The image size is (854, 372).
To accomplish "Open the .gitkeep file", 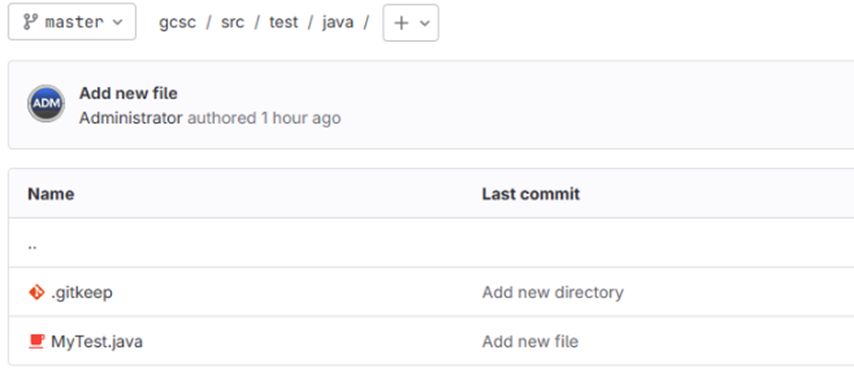I will coord(82,292).
